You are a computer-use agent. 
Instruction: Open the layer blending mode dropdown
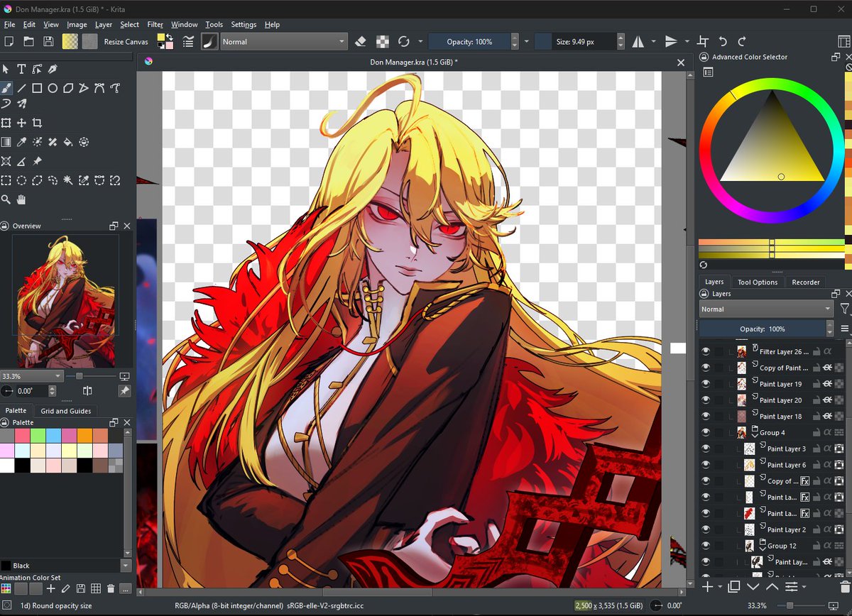[x=766, y=309]
